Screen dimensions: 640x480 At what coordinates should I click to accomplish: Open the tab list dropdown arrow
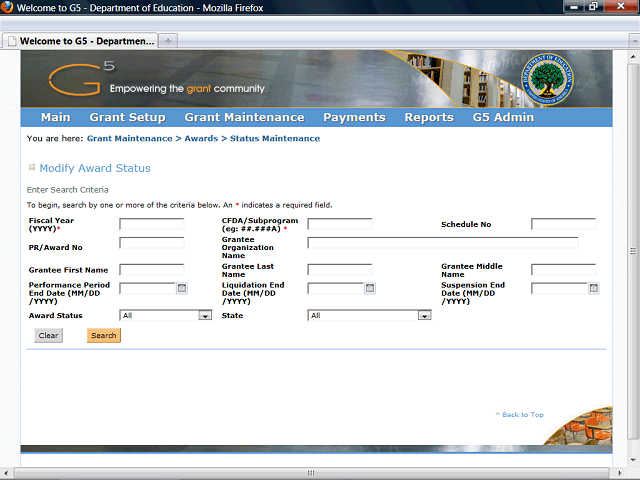tap(634, 41)
